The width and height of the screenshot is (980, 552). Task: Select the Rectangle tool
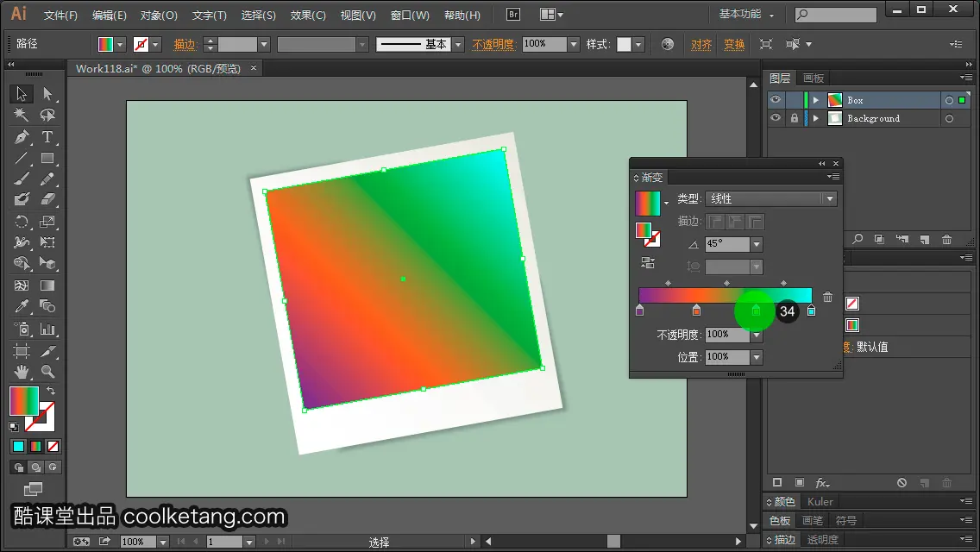[x=47, y=158]
